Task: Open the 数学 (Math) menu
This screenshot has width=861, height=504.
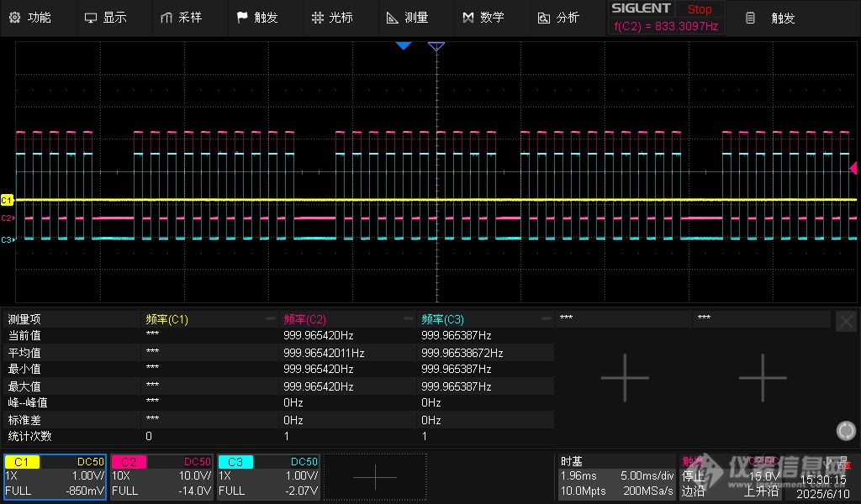Action: pyautogui.click(x=483, y=18)
